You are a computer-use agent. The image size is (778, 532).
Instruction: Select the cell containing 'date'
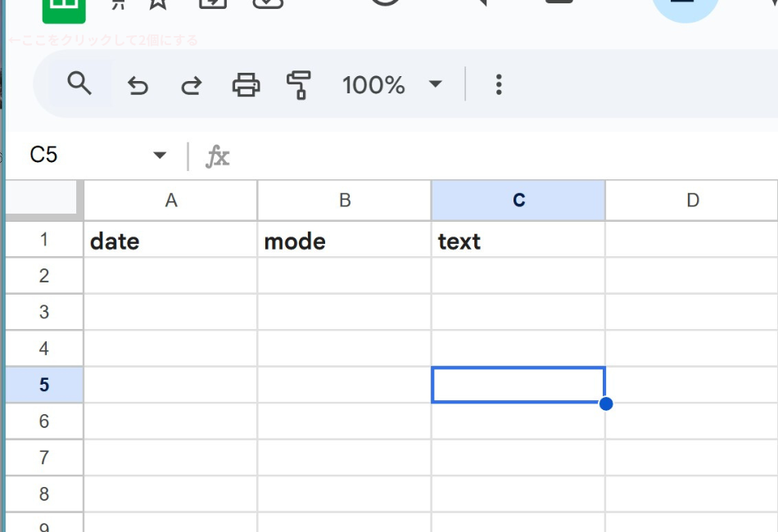pos(170,240)
